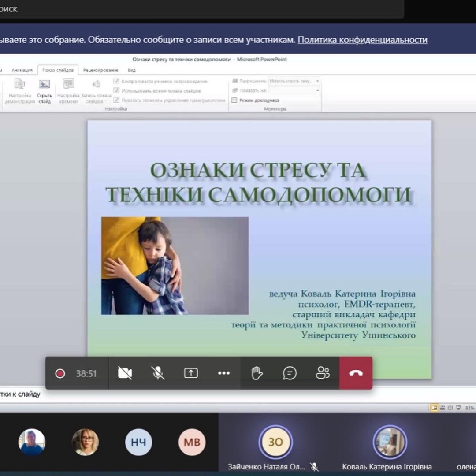Toggle 'Использовать время показа слайдов' checkbox
Screen dimensions: 476x476
(x=117, y=91)
